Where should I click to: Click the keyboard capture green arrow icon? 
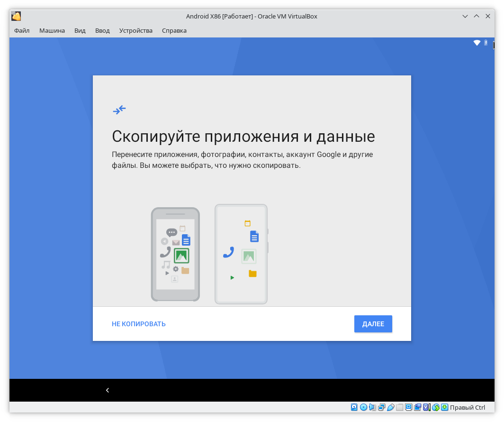[x=444, y=407]
